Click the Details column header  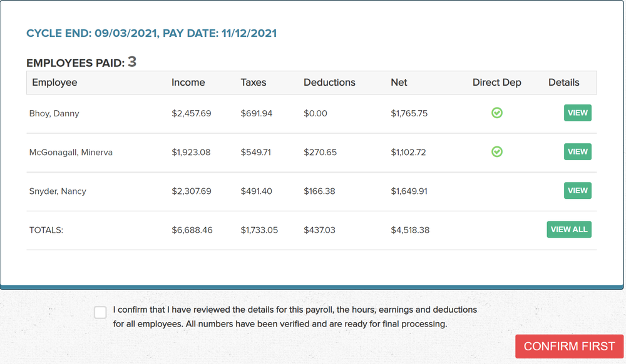click(x=563, y=82)
